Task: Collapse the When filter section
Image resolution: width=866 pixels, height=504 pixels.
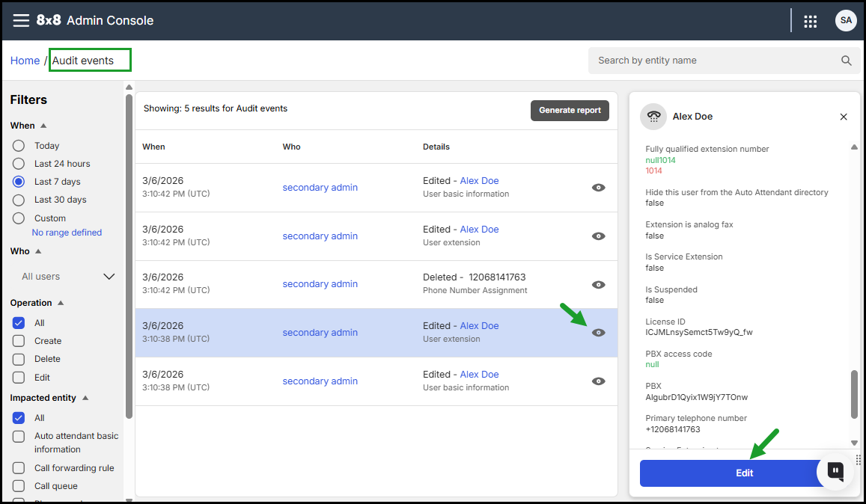Action: [43, 126]
